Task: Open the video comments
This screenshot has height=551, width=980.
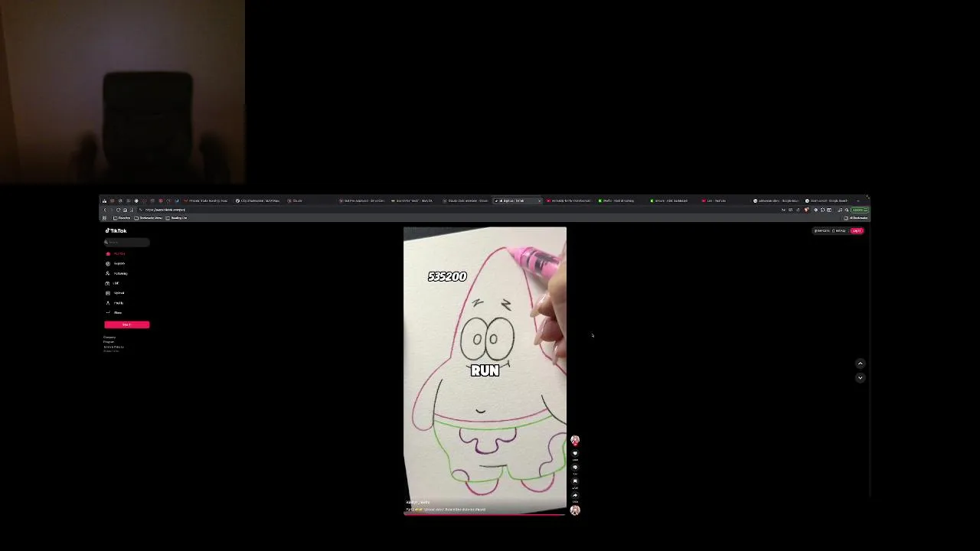Action: 575,467
